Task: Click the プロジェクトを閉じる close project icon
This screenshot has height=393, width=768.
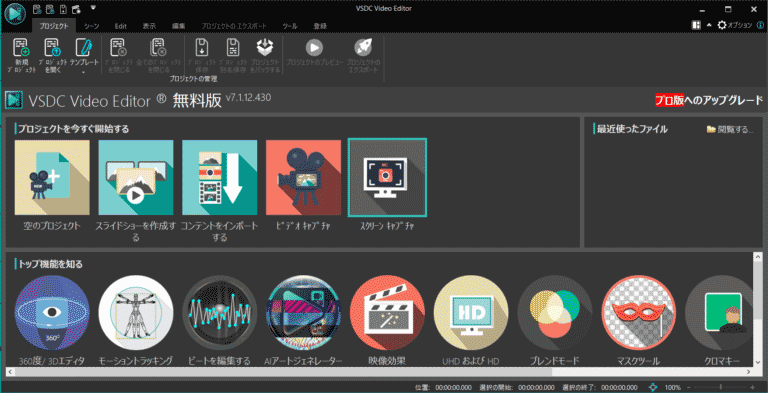Action: point(119,48)
